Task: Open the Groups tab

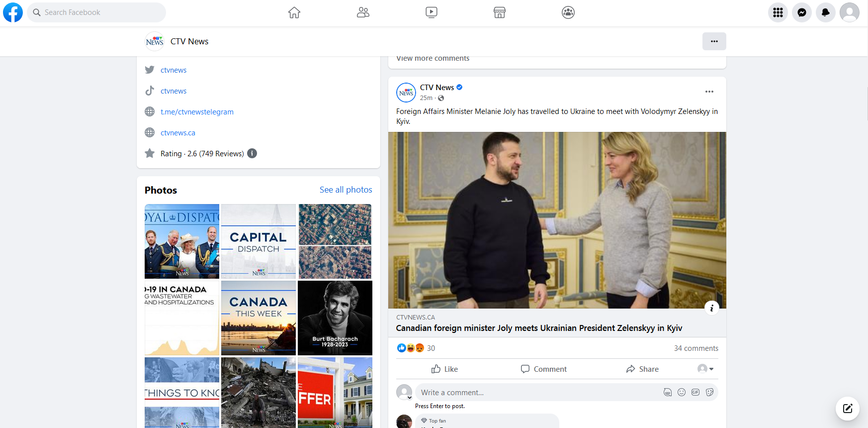Action: [568, 12]
